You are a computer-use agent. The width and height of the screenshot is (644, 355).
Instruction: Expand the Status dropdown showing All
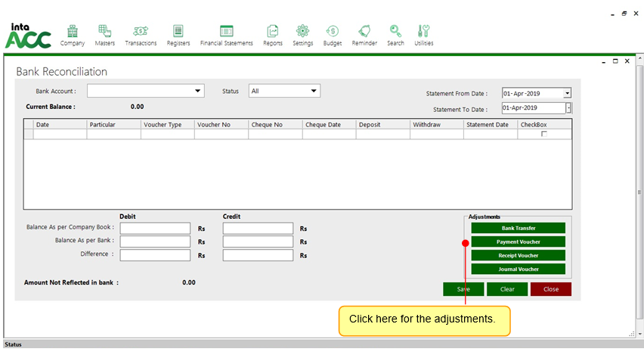click(314, 92)
